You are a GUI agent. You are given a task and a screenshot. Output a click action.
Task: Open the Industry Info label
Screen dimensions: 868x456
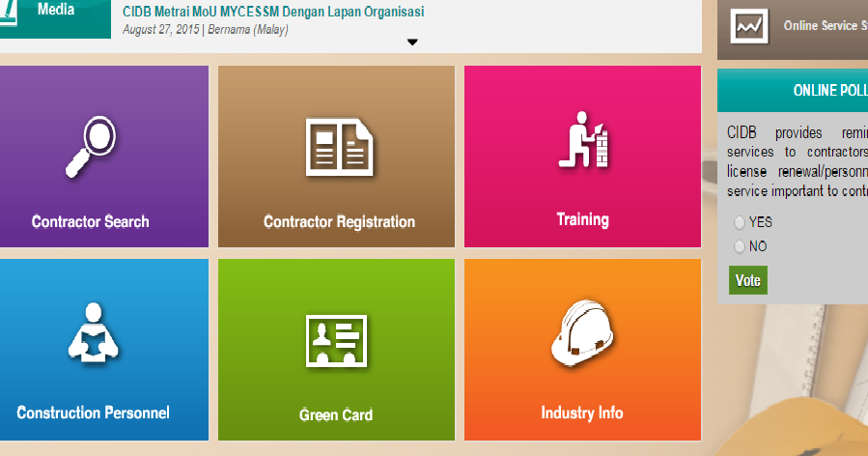point(582,413)
